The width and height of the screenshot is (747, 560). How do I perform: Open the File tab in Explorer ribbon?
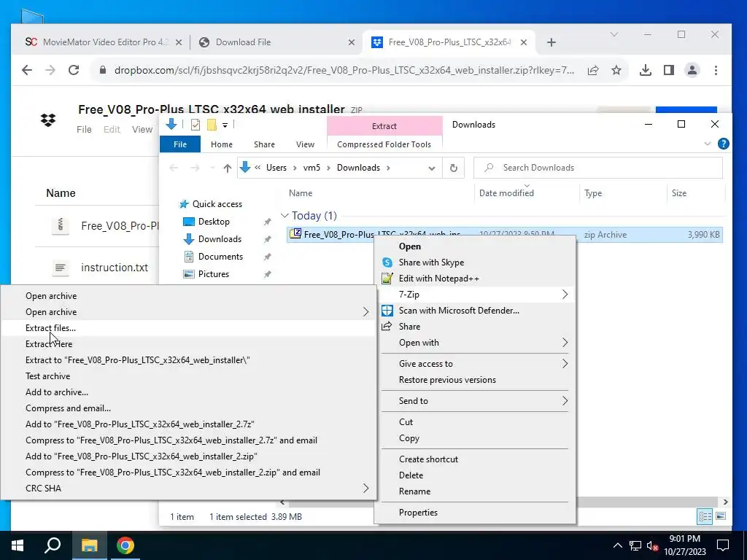tap(180, 144)
